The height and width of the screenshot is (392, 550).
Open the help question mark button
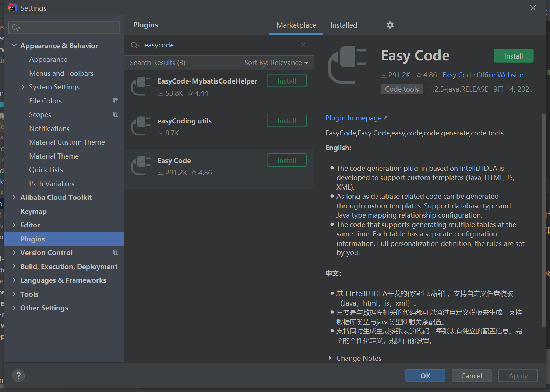(x=18, y=375)
